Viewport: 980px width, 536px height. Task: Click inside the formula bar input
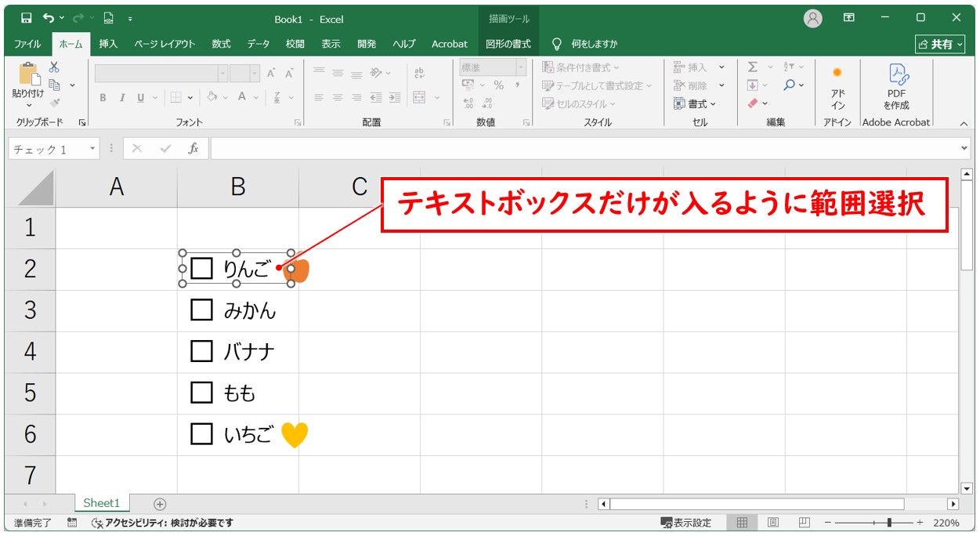584,148
